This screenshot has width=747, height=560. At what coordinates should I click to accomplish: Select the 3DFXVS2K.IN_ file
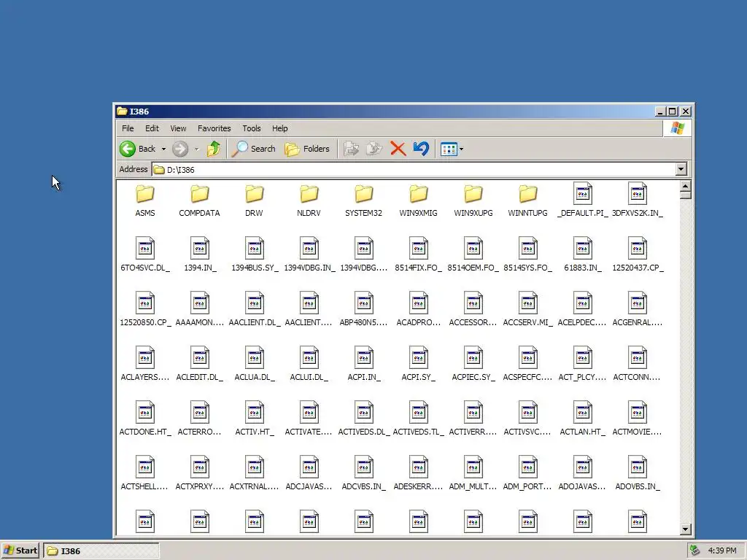coord(638,201)
